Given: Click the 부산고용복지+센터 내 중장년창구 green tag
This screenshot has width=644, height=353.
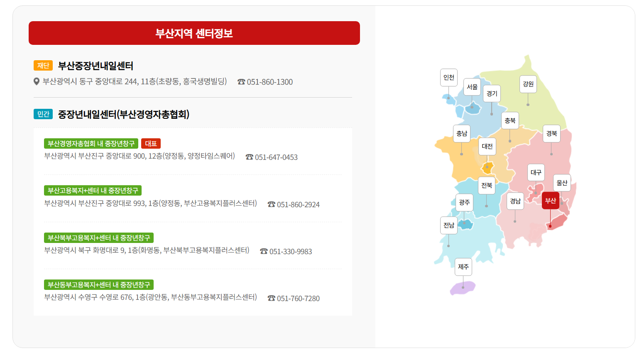Looking at the screenshot, I should pos(93,191).
